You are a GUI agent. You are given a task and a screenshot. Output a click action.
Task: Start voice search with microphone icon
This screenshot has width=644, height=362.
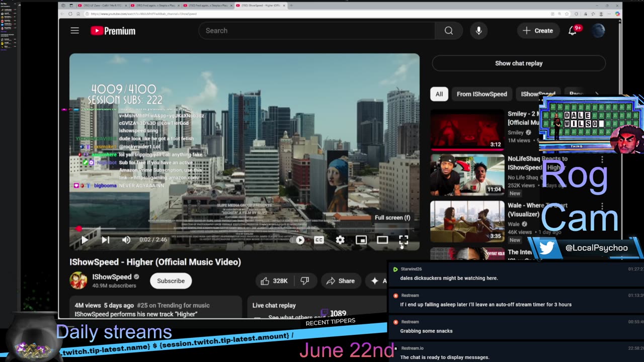click(x=478, y=31)
